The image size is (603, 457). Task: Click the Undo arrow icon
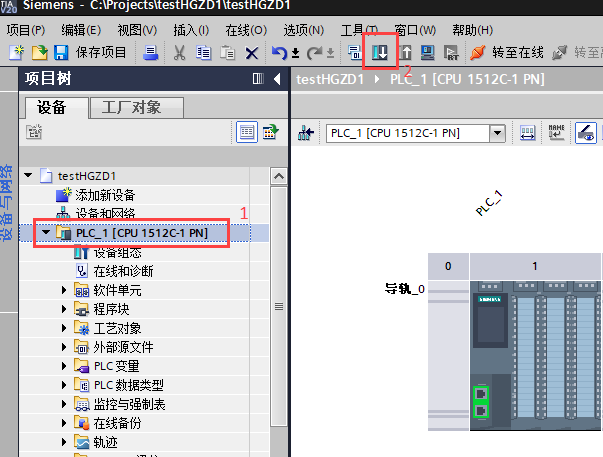(279, 52)
